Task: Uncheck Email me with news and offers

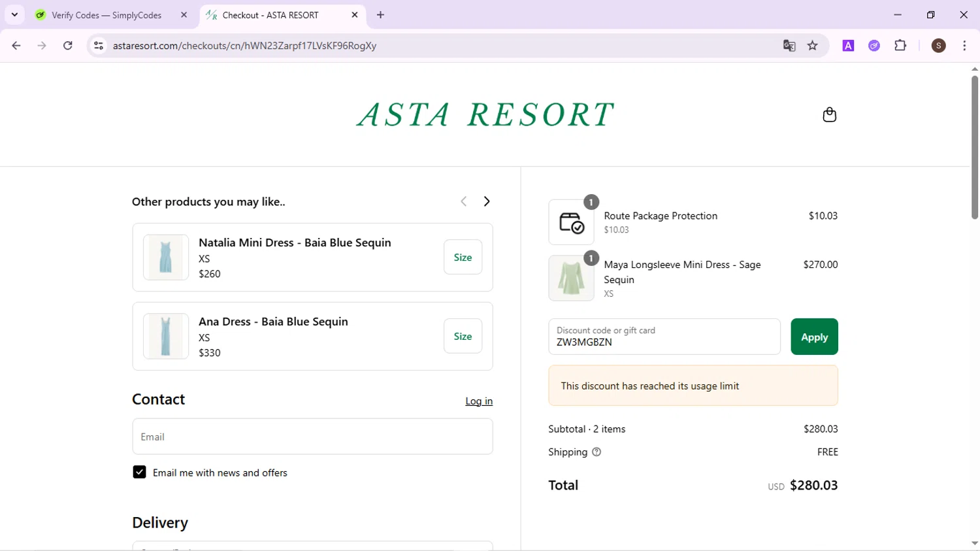Action: (x=139, y=472)
